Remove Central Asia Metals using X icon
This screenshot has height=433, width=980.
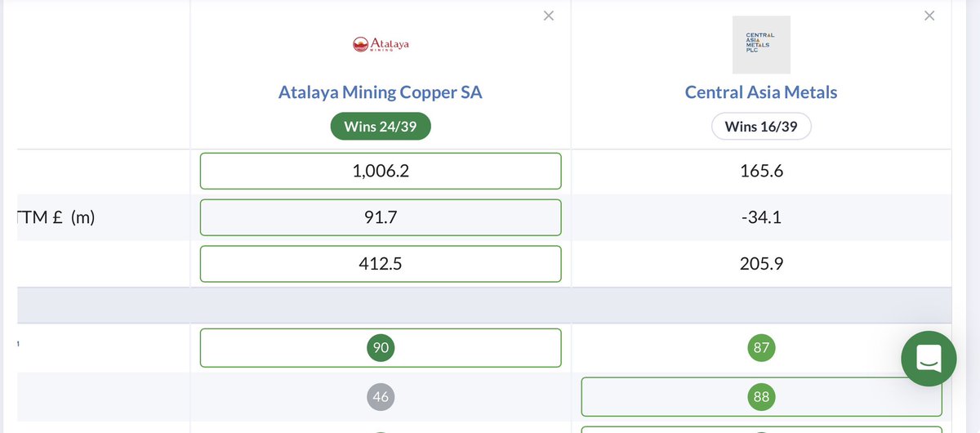929,16
